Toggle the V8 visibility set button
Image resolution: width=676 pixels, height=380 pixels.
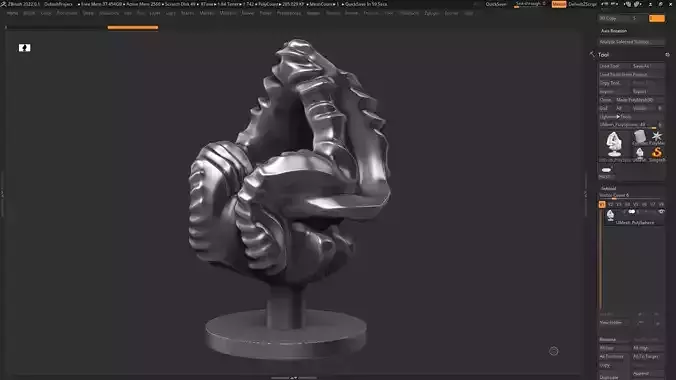pos(661,204)
